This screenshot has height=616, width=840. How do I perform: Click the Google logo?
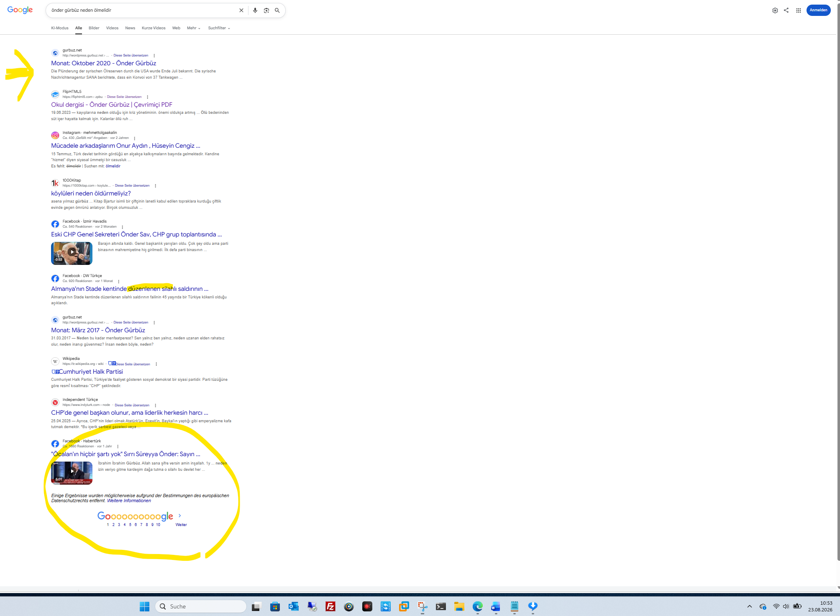[20, 10]
